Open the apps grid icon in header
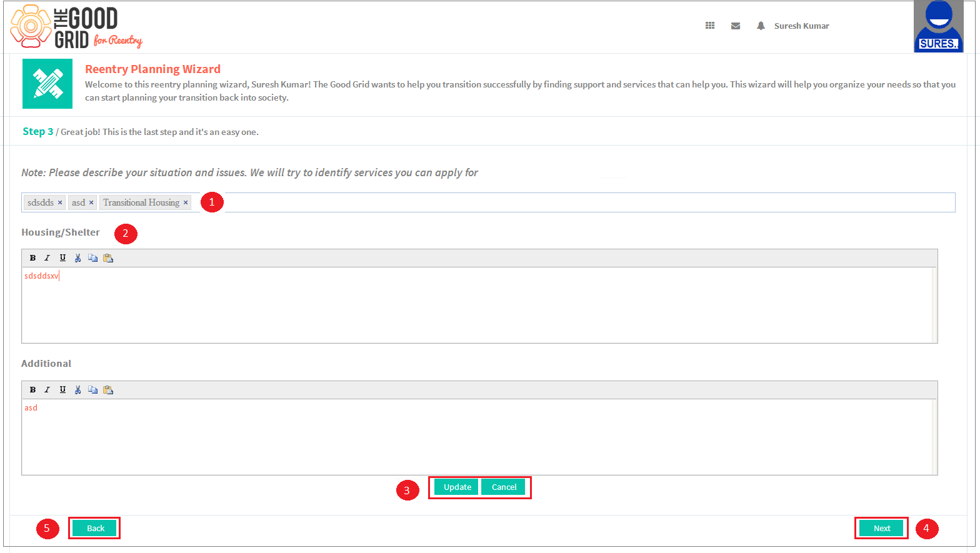Screen dimensions: 980x553 point(710,26)
